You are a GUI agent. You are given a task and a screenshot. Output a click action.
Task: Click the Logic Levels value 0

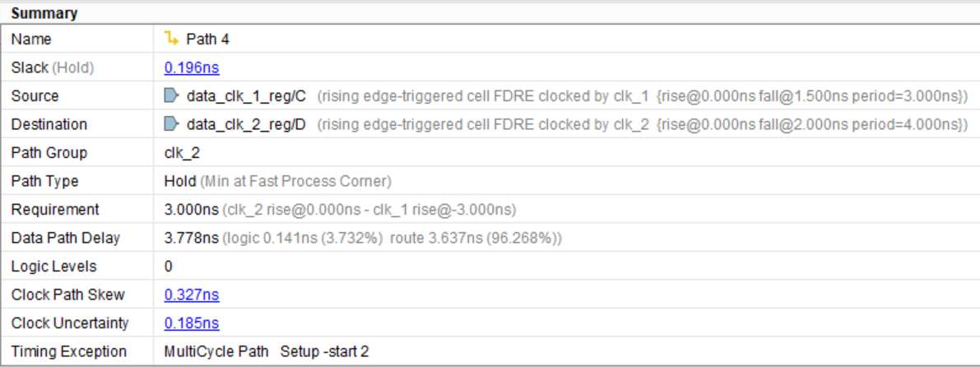(x=169, y=267)
